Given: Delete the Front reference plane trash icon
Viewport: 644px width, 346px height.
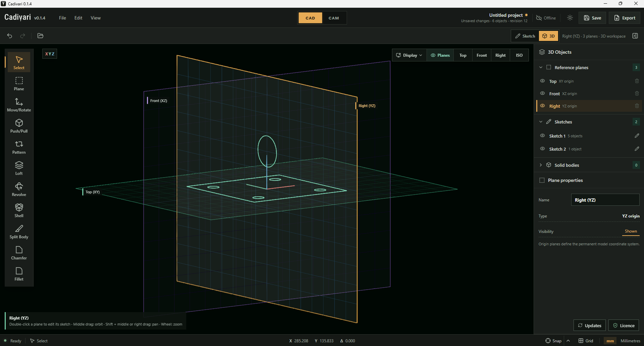Looking at the screenshot, I should tap(637, 93).
